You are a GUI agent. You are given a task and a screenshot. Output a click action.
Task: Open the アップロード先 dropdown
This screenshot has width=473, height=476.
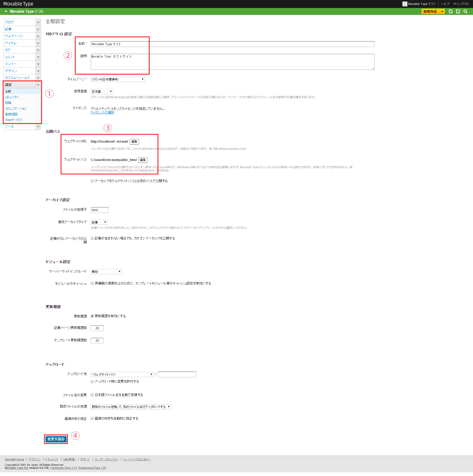[122, 374]
